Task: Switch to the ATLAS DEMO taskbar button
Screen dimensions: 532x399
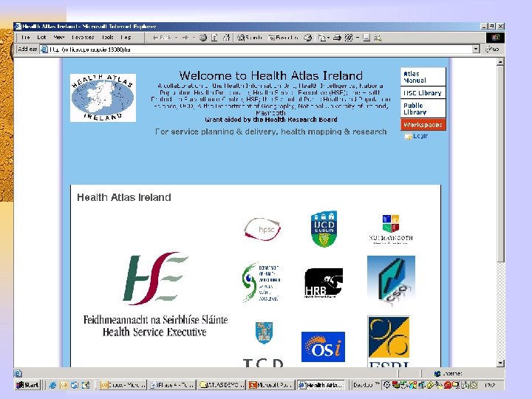Action: click(x=222, y=385)
